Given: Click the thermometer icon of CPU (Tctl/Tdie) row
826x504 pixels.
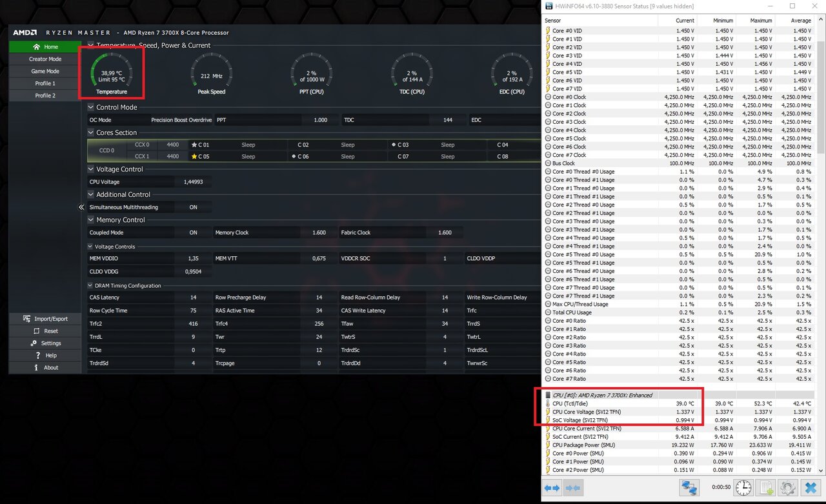Looking at the screenshot, I should (548, 404).
